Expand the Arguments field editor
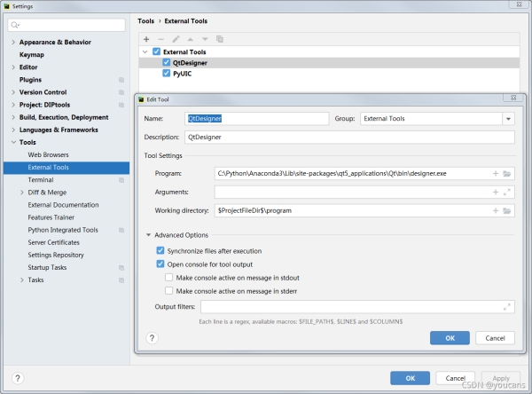This screenshot has width=532, height=394. (507, 192)
